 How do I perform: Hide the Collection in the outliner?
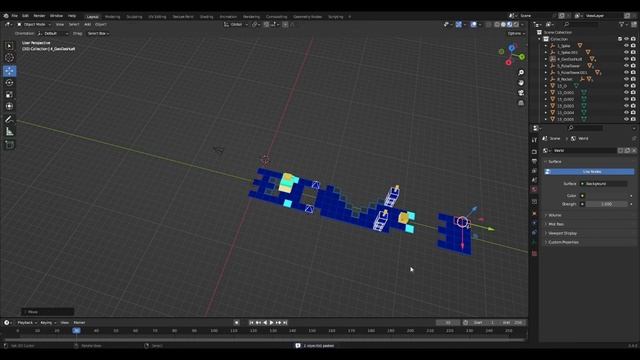pyautogui.click(x=627, y=39)
